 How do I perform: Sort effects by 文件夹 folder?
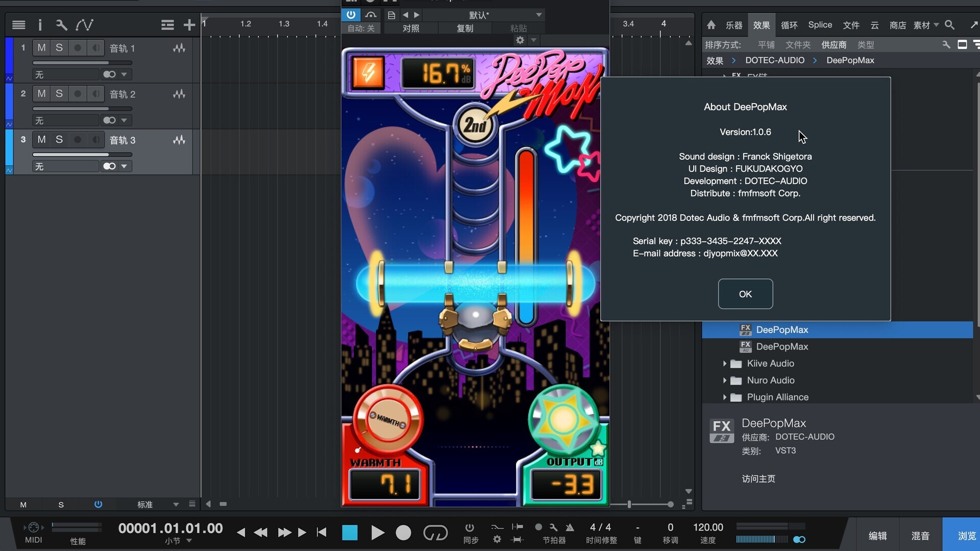pos(798,45)
